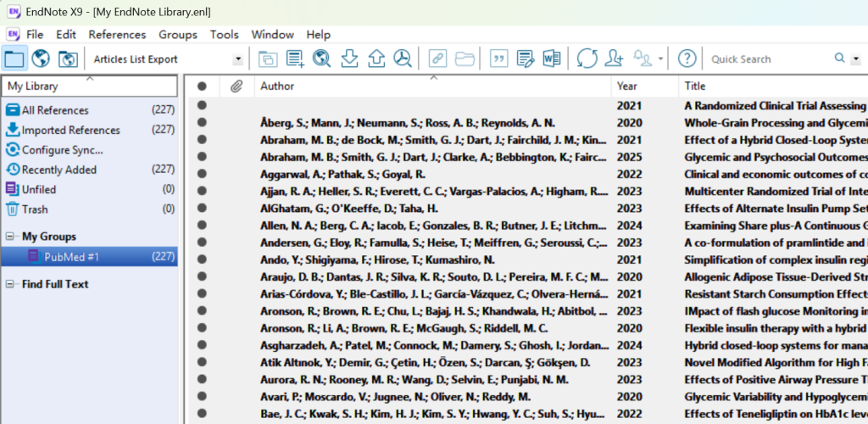
Task: Collapse the My Groups group set
Action: [10, 237]
